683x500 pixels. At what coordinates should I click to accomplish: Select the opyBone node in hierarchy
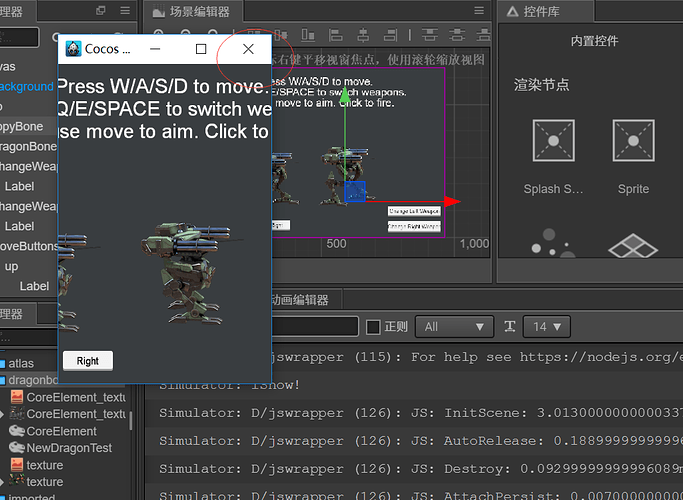22,127
